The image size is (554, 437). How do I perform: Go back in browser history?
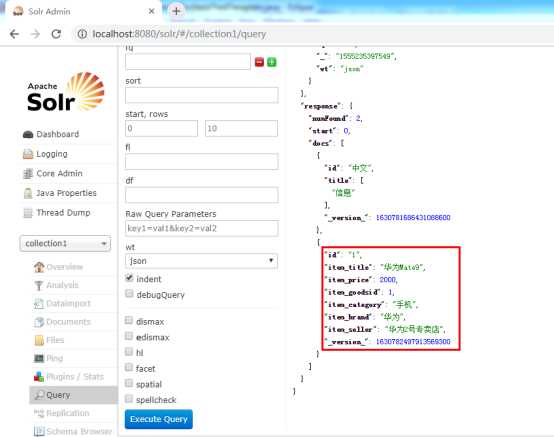coord(14,34)
